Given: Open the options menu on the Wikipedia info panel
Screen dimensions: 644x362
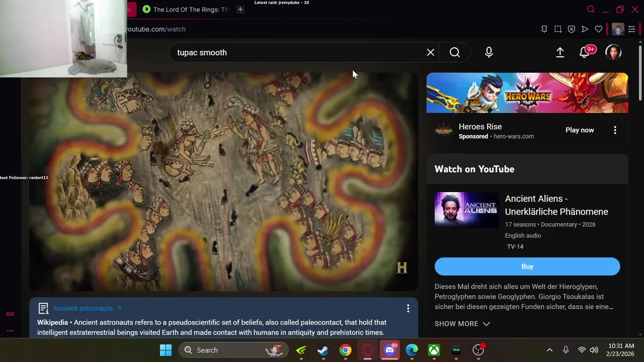Looking at the screenshot, I should (408, 308).
